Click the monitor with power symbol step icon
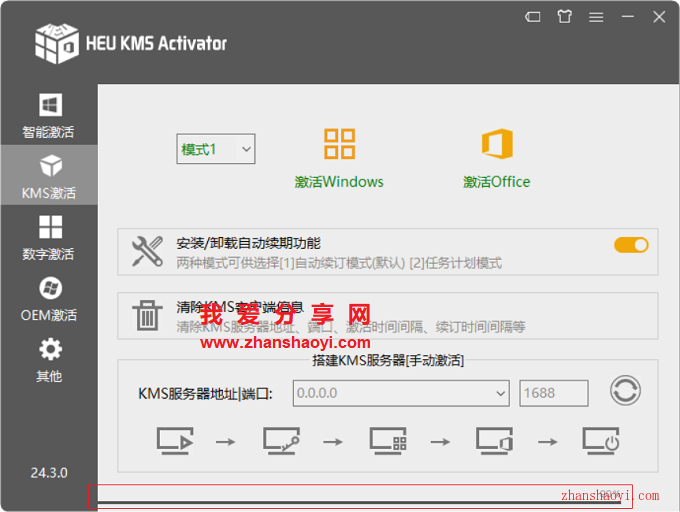 601,441
